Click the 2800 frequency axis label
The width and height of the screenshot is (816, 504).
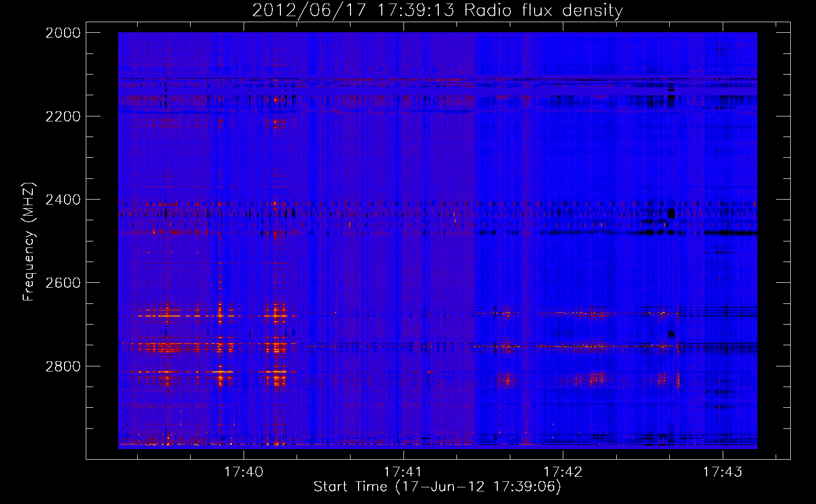pos(63,366)
